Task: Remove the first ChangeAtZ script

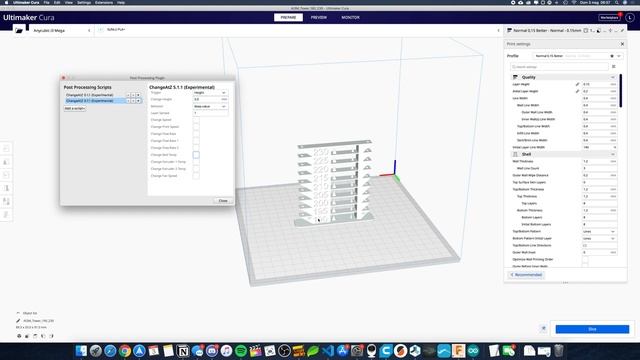Action: 138,95
